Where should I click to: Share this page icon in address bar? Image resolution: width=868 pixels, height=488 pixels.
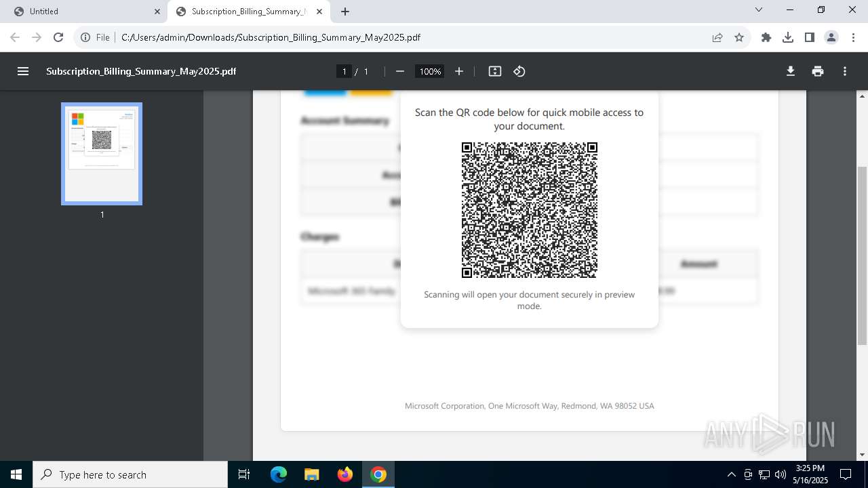click(x=717, y=37)
